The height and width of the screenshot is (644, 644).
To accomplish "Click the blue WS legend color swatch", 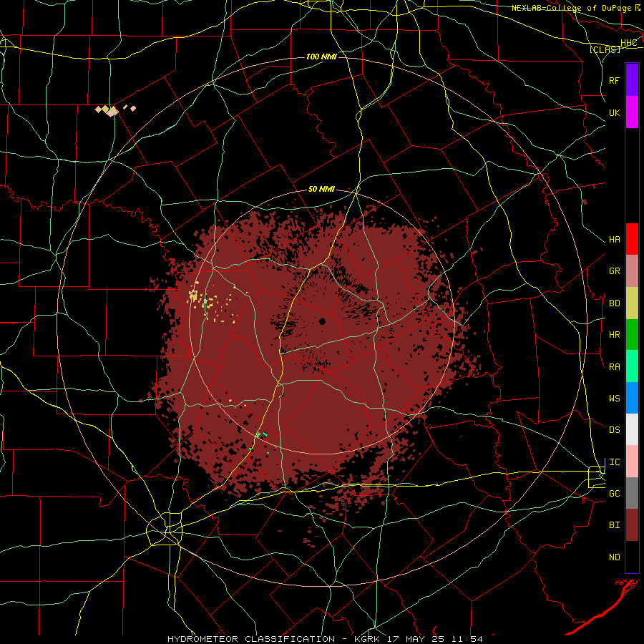I will coord(632,398).
